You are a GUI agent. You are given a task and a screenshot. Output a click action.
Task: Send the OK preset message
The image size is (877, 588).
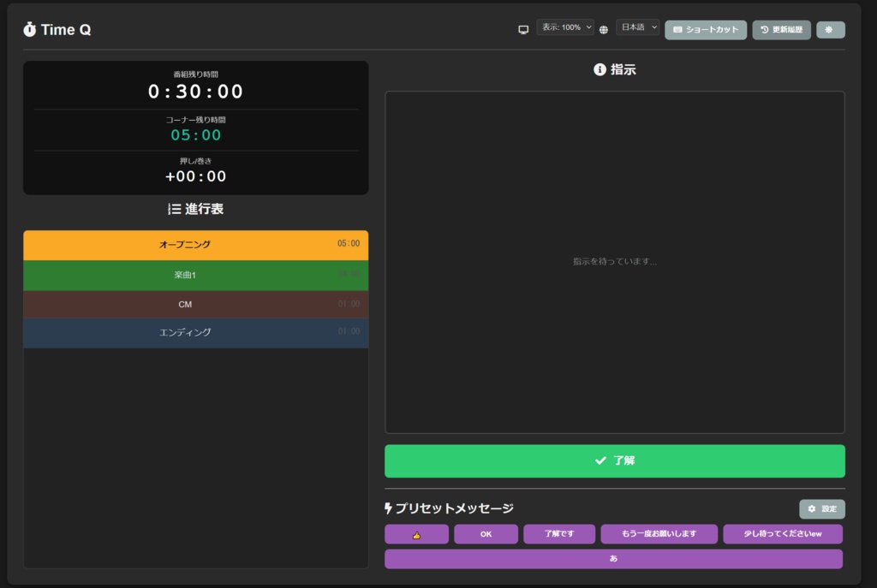click(485, 533)
